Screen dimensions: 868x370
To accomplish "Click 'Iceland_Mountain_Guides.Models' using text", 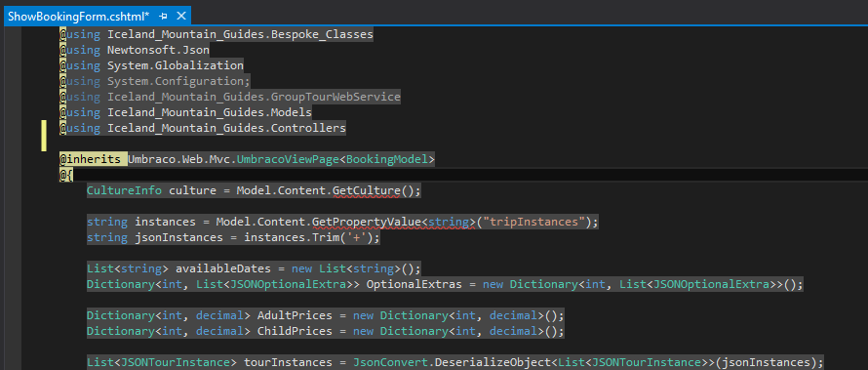I will coord(210,112).
